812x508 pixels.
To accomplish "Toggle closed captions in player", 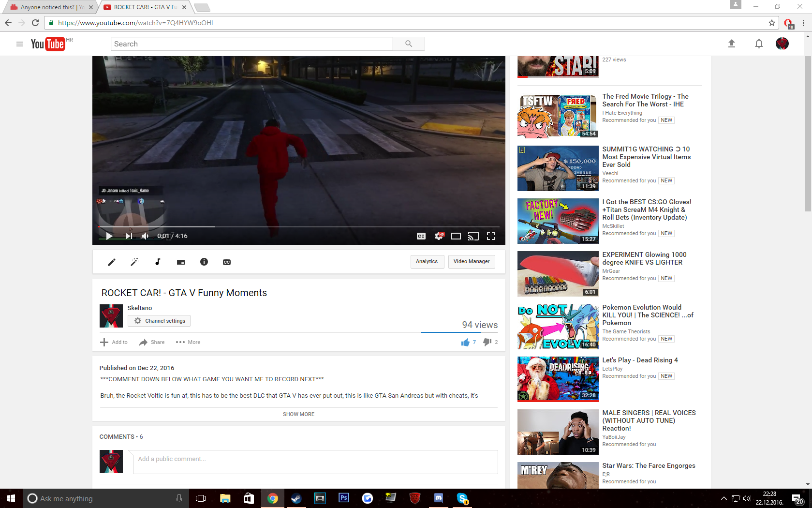I will [x=421, y=236].
